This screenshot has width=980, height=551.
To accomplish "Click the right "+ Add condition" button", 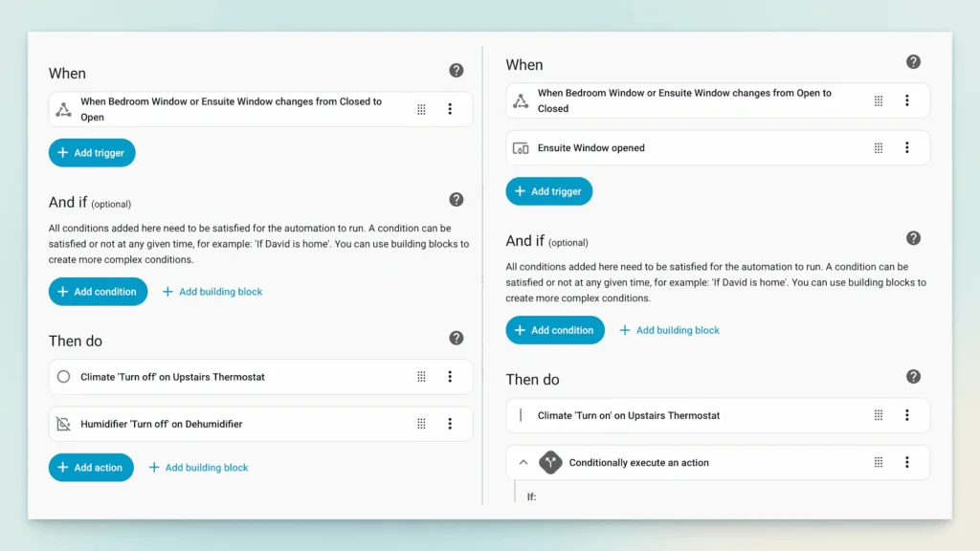I will point(555,330).
